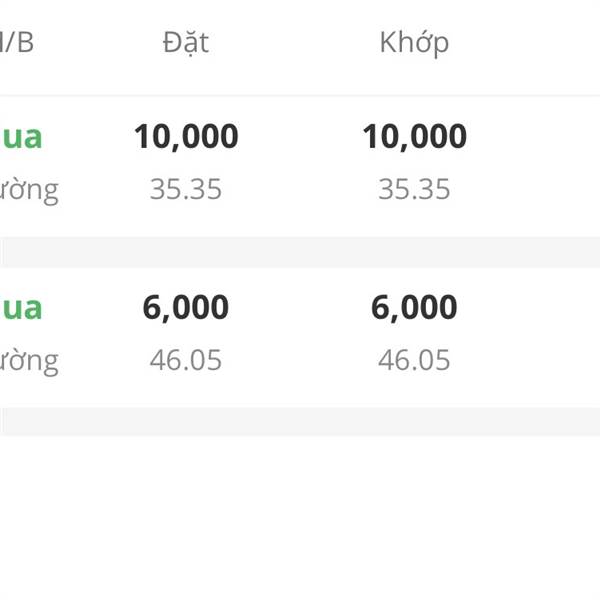Select the green Mua label in second order
The image size is (600, 600).
[21, 308]
